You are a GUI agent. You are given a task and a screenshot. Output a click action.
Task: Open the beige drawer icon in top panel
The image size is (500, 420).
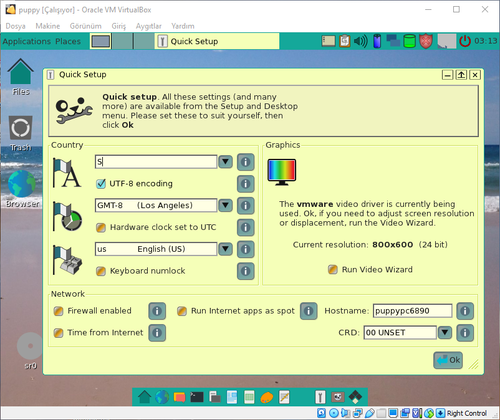tap(328, 41)
